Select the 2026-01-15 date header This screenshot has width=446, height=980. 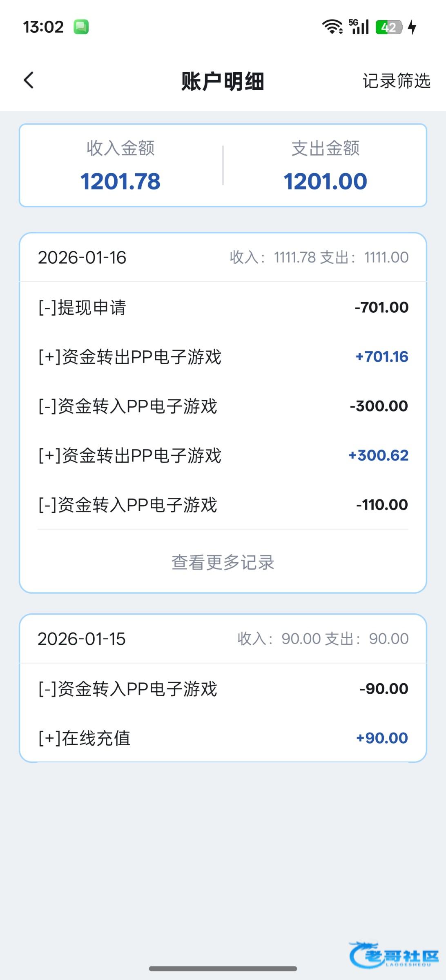pyautogui.click(x=82, y=639)
